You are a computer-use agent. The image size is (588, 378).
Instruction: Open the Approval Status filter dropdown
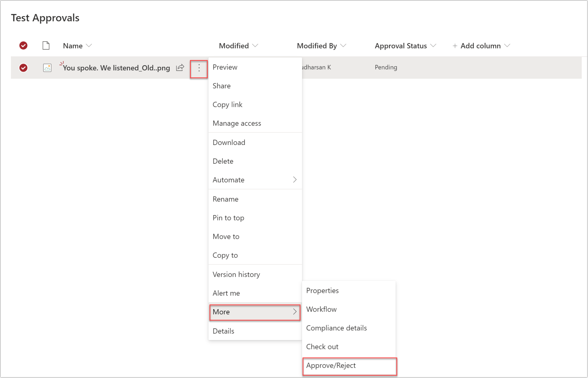click(405, 45)
